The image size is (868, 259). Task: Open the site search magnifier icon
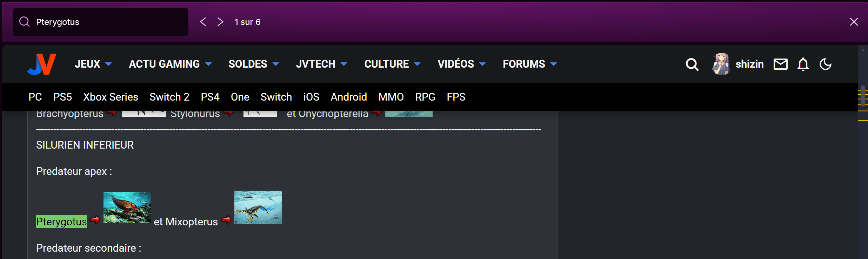point(692,64)
